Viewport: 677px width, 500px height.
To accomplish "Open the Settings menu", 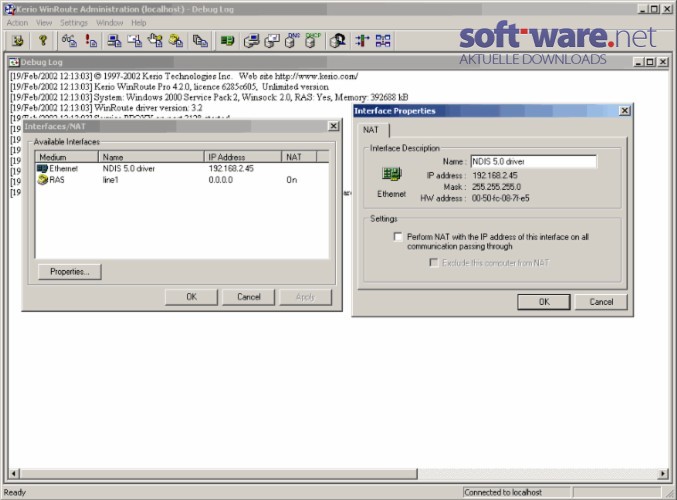I will pos(74,23).
